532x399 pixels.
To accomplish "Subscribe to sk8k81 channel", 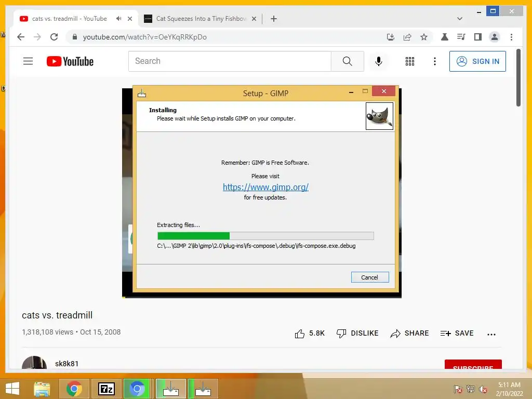I will 473,365.
